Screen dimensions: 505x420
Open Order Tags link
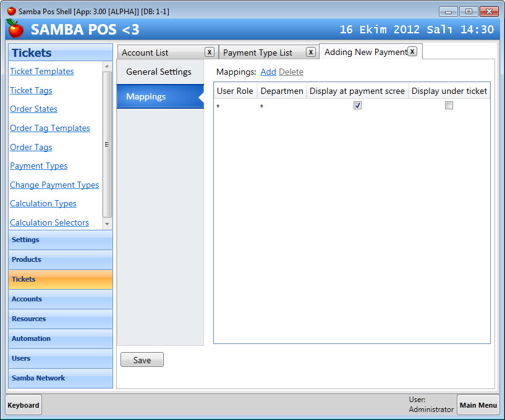click(x=31, y=147)
